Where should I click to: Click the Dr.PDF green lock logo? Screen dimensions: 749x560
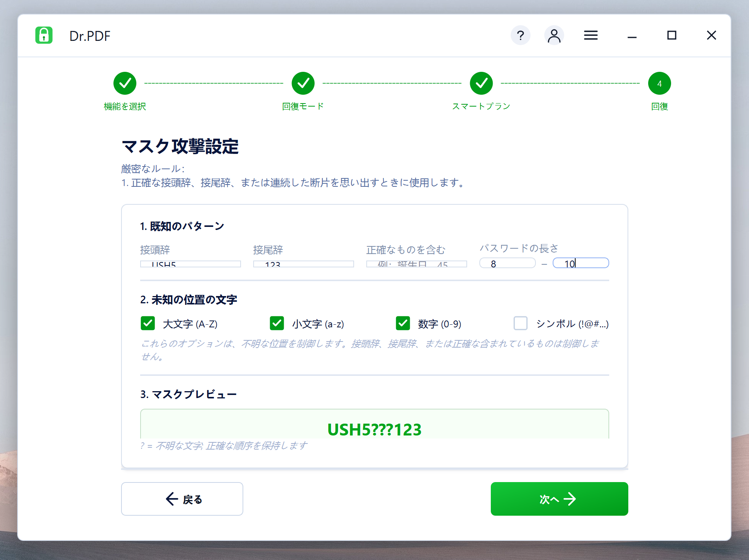44,36
